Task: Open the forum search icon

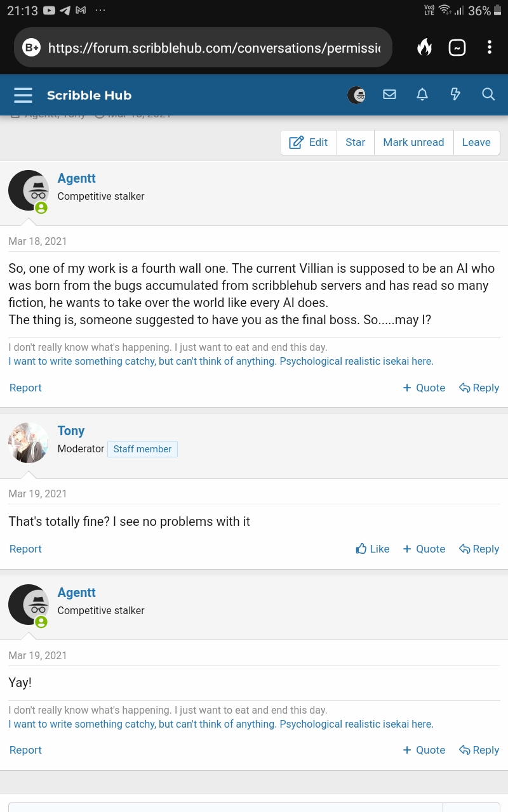Action: pos(488,95)
